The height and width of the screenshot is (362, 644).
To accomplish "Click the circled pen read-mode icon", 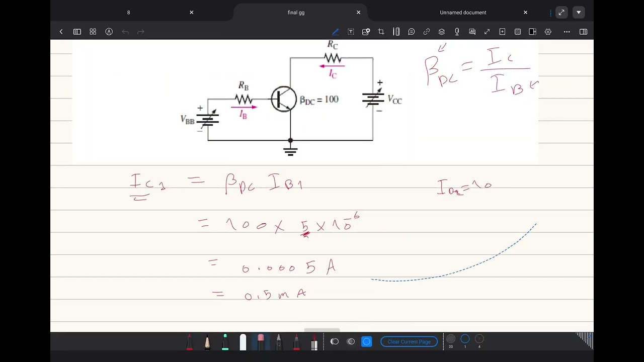I will [x=109, y=32].
